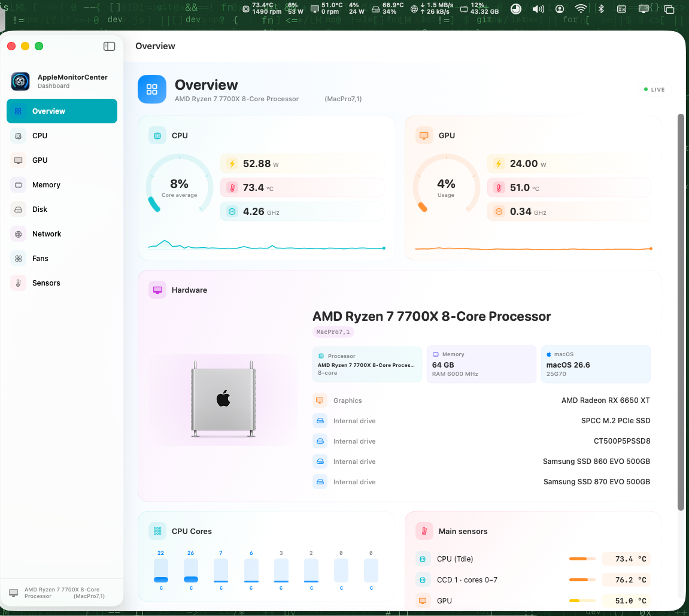Open the CPU sidebar section

[62, 136]
